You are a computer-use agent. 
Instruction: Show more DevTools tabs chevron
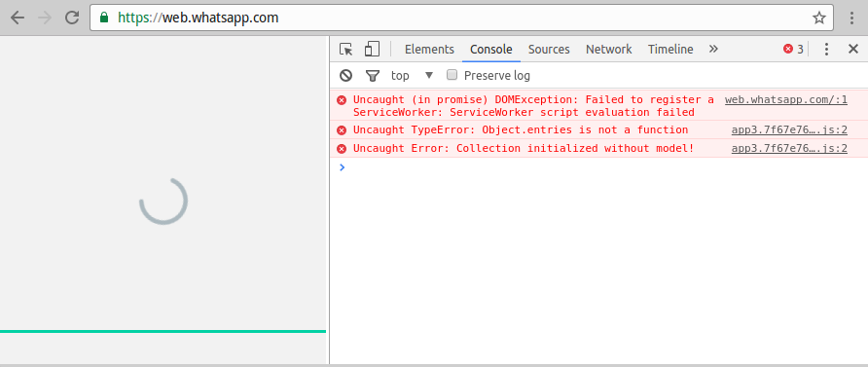tap(713, 50)
